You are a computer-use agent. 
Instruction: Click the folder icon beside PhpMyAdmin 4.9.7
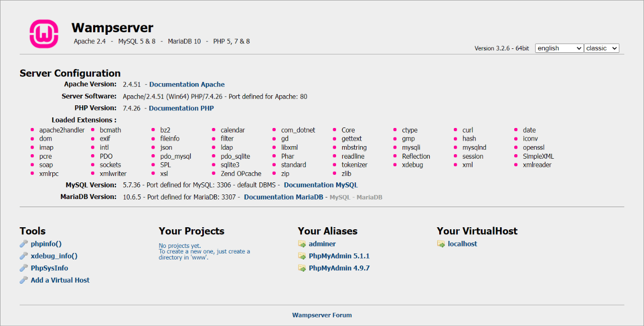pos(302,268)
